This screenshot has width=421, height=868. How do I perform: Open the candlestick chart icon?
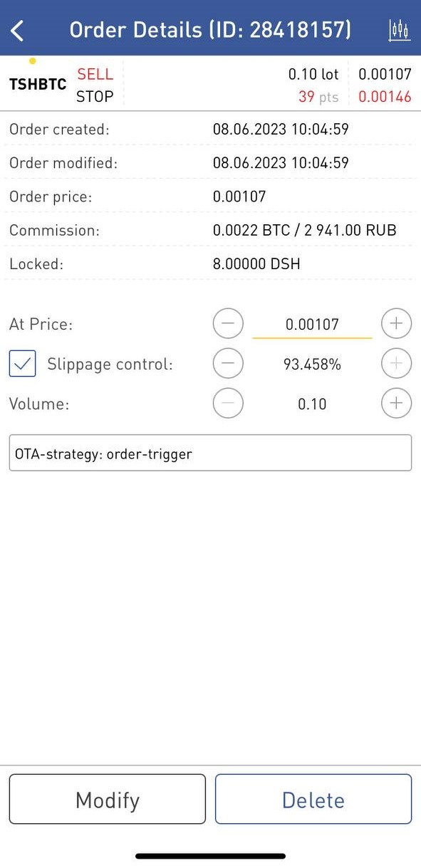(x=400, y=30)
